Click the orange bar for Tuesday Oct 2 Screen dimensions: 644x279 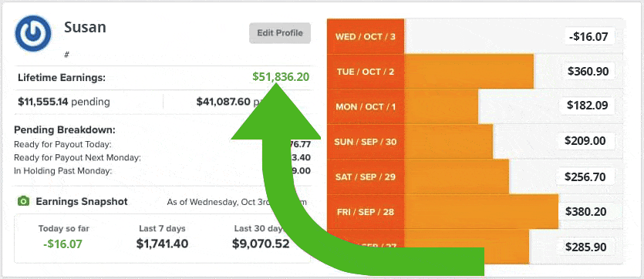pyautogui.click(x=469, y=72)
